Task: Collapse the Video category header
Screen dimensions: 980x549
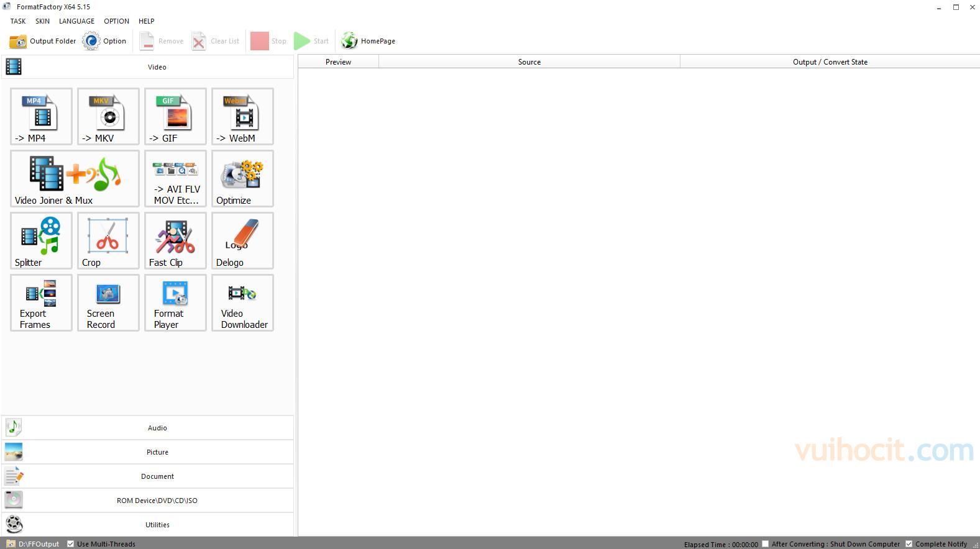Action: pos(148,67)
